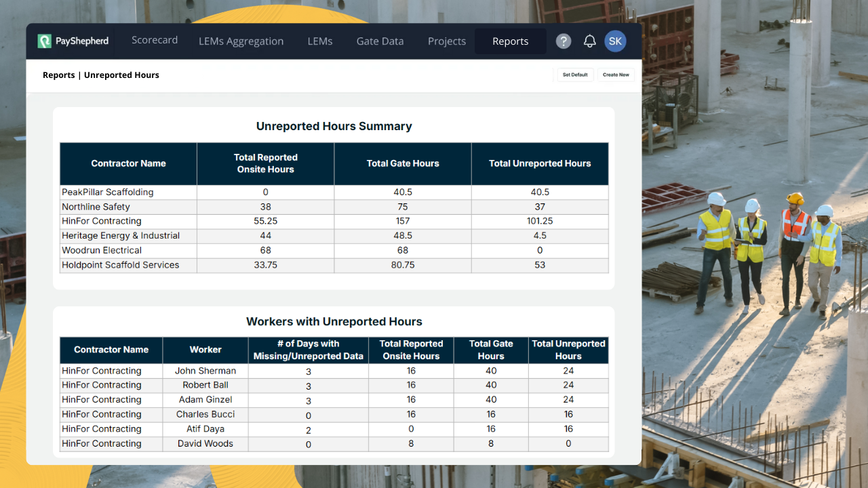Select the Northline Safety row
This screenshot has width=868, height=488.
[334, 207]
